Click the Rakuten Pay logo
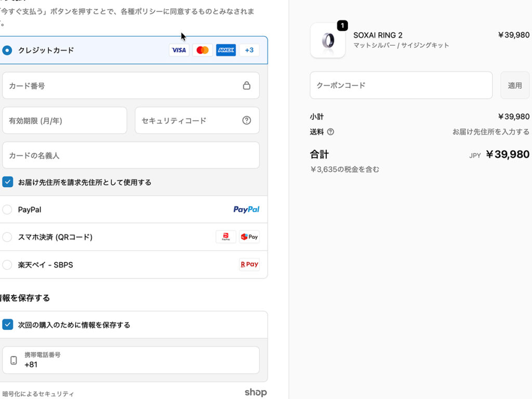 click(x=249, y=264)
